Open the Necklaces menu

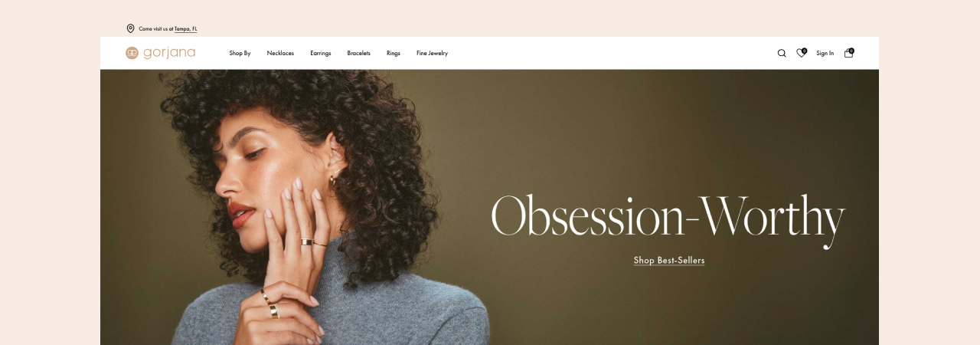pos(280,54)
